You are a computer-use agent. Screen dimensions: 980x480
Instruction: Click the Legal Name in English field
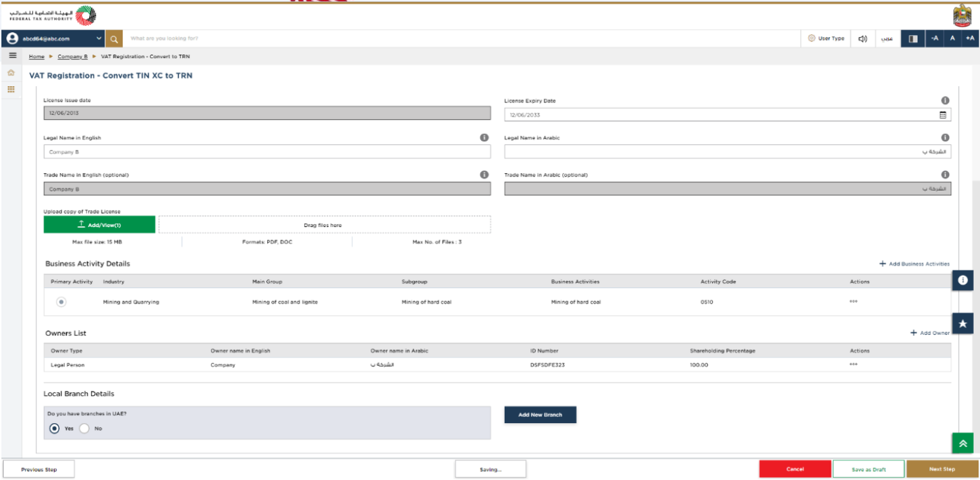[x=267, y=151]
